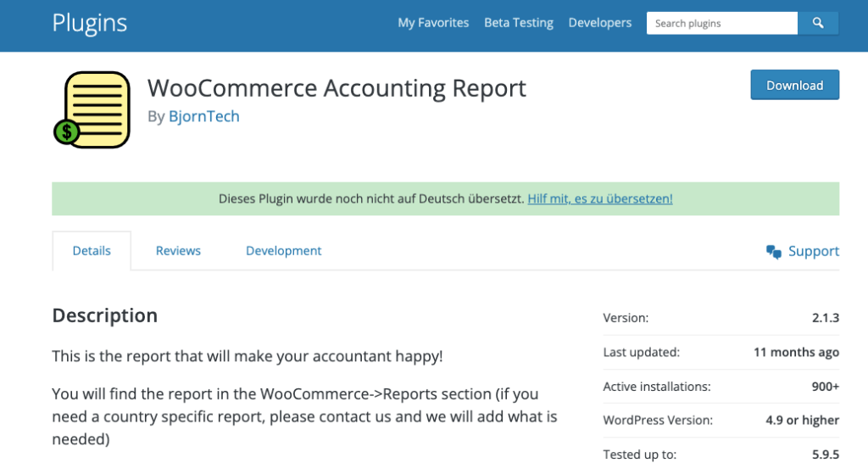
Task: Click the 'Version:' label
Action: coord(626,318)
